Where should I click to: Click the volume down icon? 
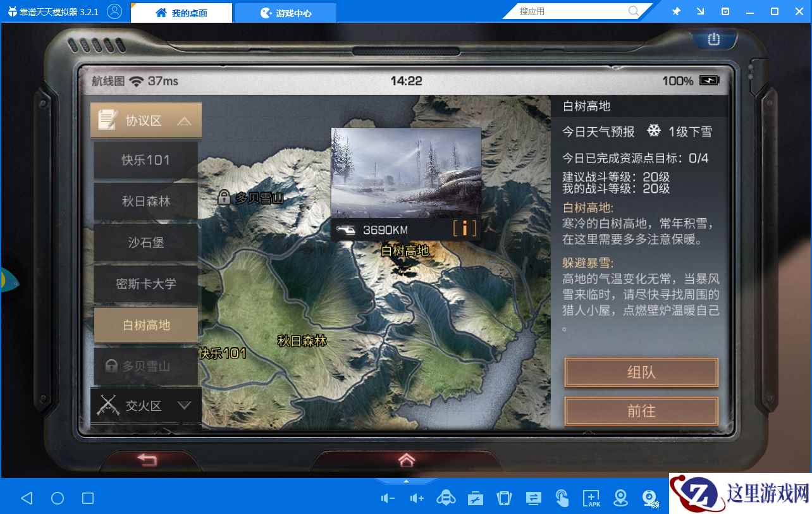pos(388,499)
